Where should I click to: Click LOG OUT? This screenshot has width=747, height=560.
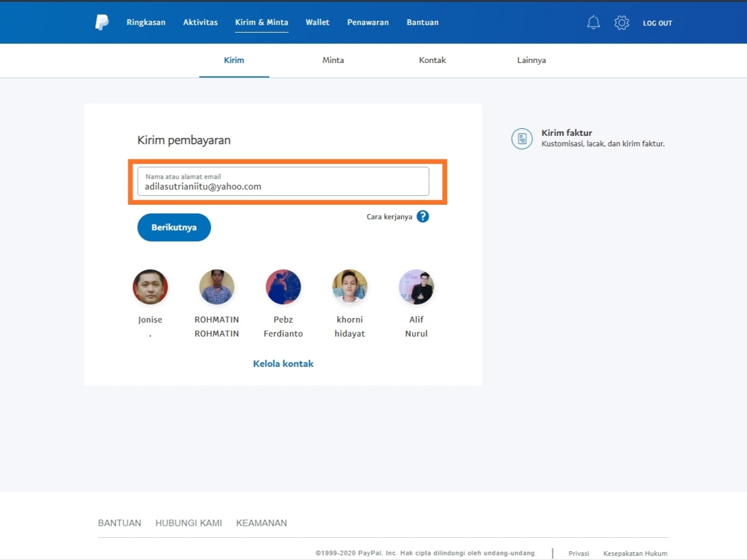pyautogui.click(x=657, y=23)
